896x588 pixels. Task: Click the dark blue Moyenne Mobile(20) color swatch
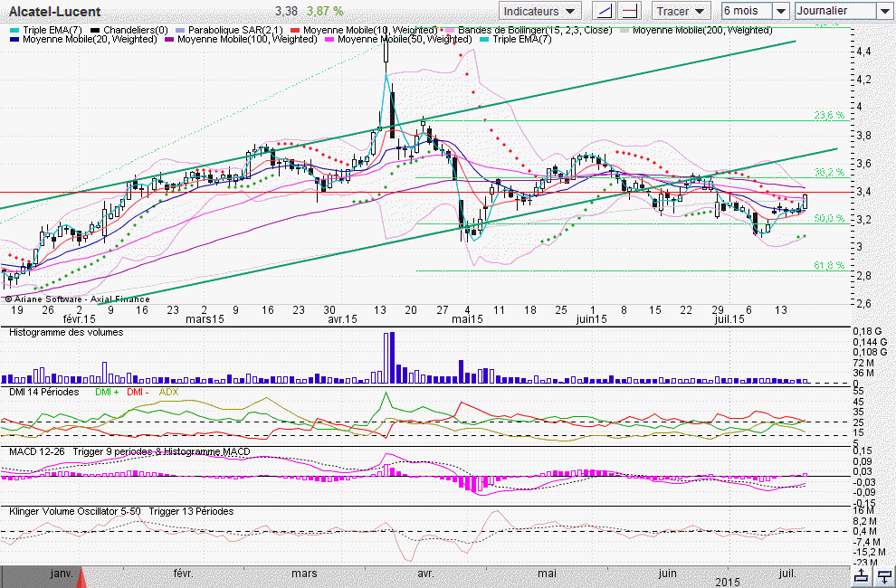tap(14, 40)
